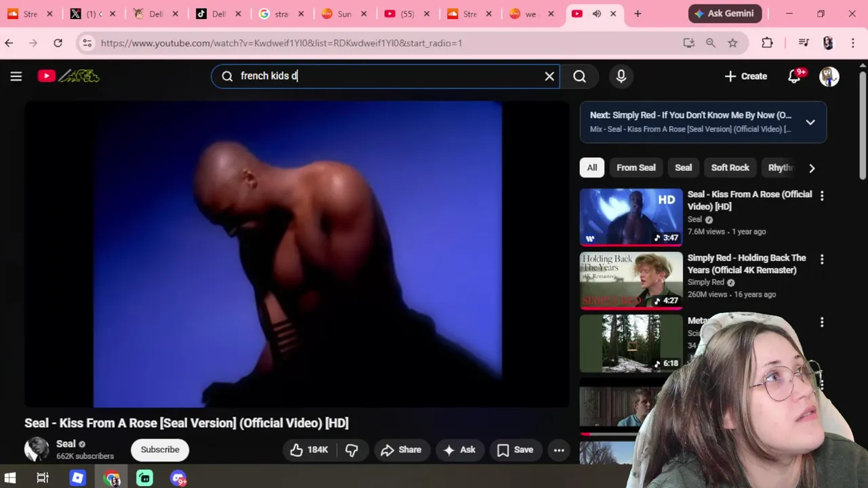
Task: Select the From Seal chip
Action: tap(636, 167)
